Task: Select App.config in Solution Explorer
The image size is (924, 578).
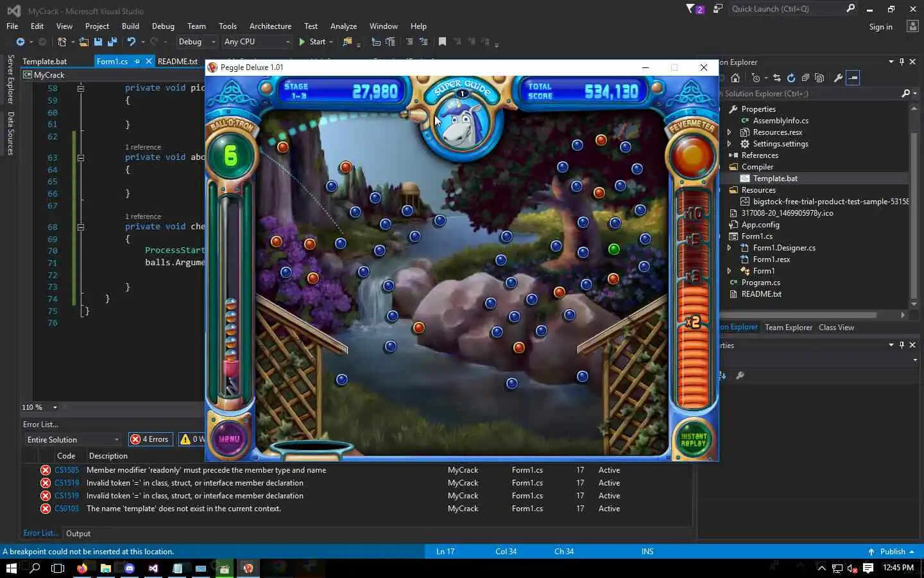Action: tap(760, 225)
